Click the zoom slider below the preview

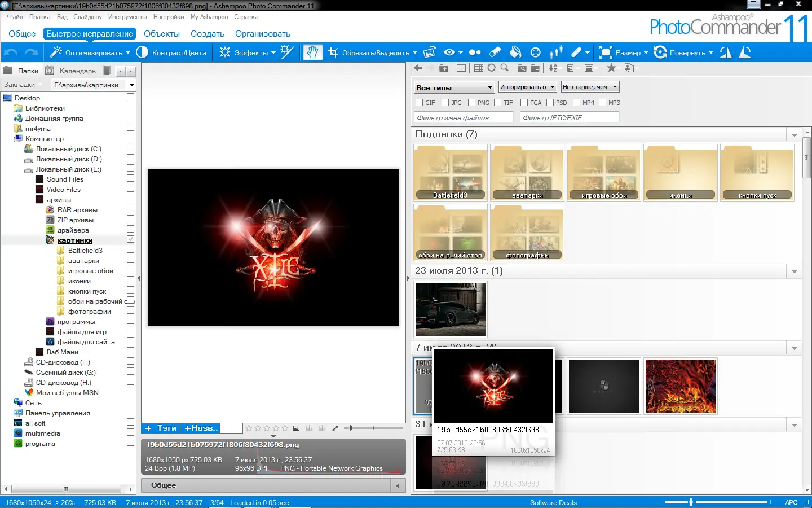click(x=351, y=428)
